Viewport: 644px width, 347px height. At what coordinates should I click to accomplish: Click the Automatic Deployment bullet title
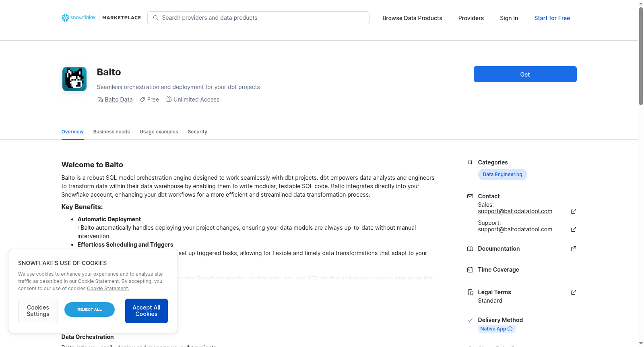click(x=109, y=219)
